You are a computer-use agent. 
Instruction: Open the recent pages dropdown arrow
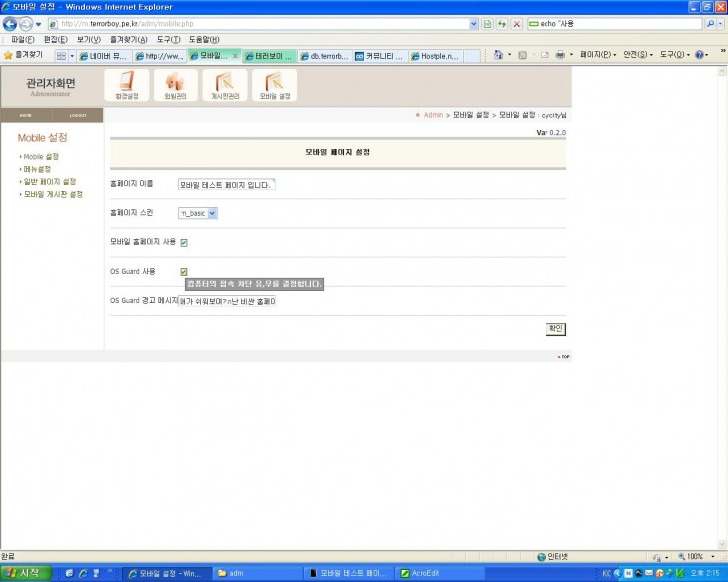pos(39,24)
